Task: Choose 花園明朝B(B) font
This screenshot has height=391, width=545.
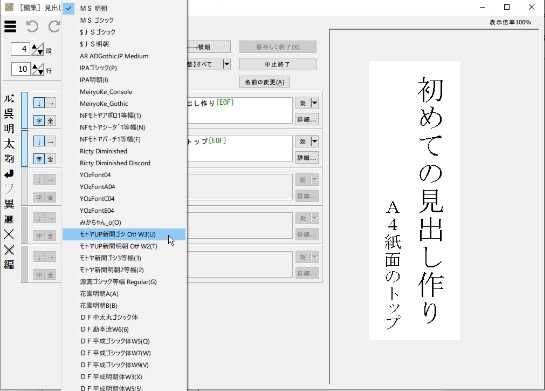Action: coord(124,306)
